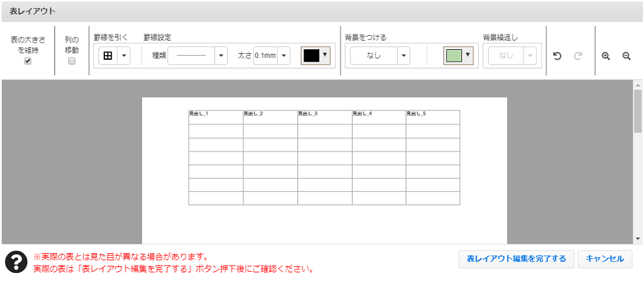Select the 見出し_1 header cell

pyautogui.click(x=216, y=117)
